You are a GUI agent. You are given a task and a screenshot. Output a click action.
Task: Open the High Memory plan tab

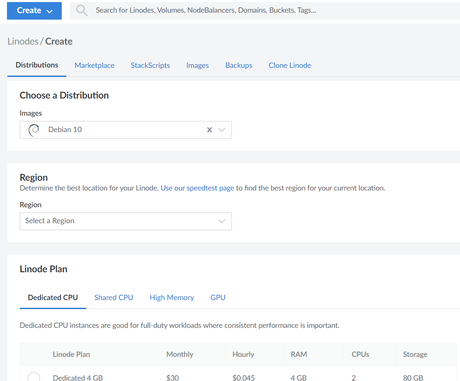[172, 297]
